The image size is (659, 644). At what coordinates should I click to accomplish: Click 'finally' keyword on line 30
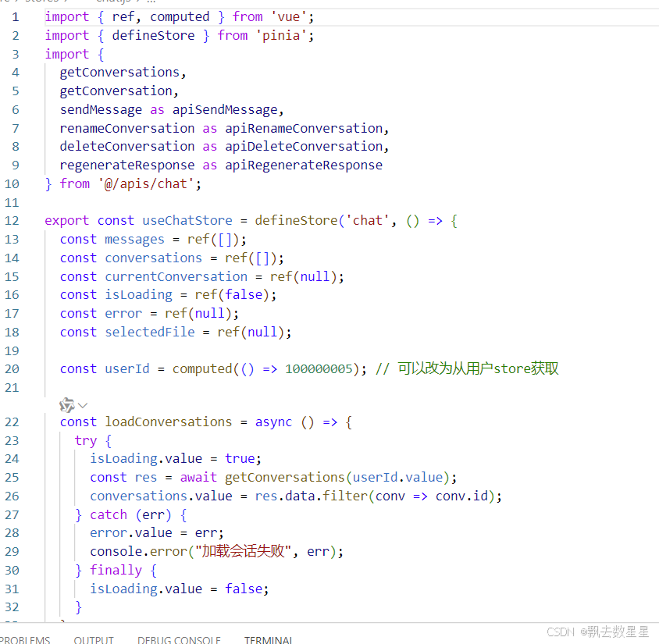point(116,571)
